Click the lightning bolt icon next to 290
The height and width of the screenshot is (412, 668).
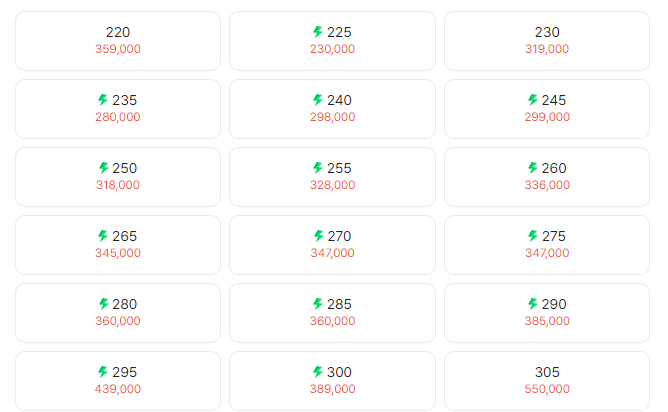(533, 304)
